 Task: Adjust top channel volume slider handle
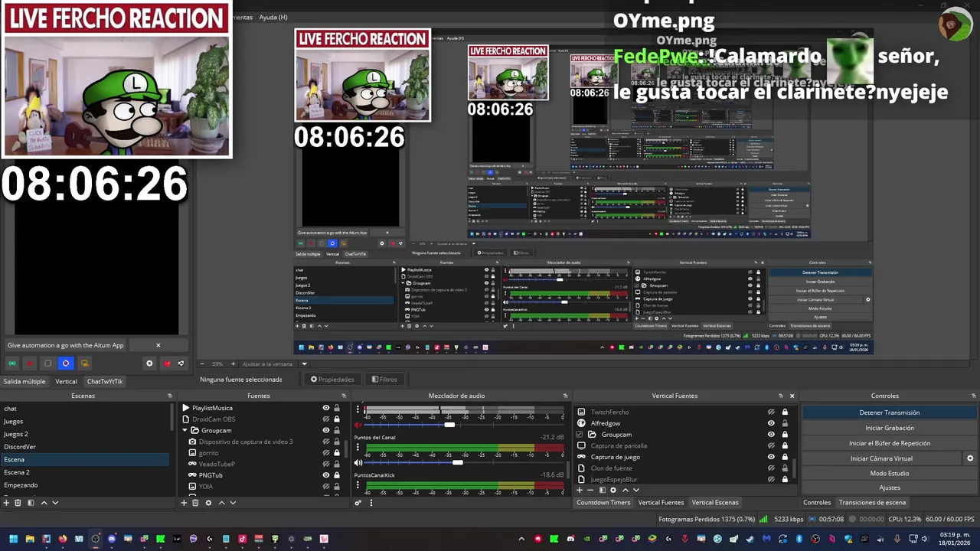tap(449, 425)
